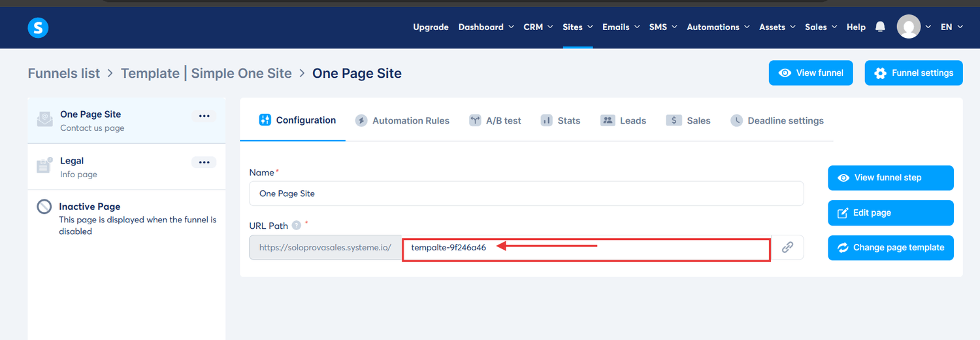The width and height of the screenshot is (980, 340).
Task: Copy URL using the link icon
Action: (787, 247)
